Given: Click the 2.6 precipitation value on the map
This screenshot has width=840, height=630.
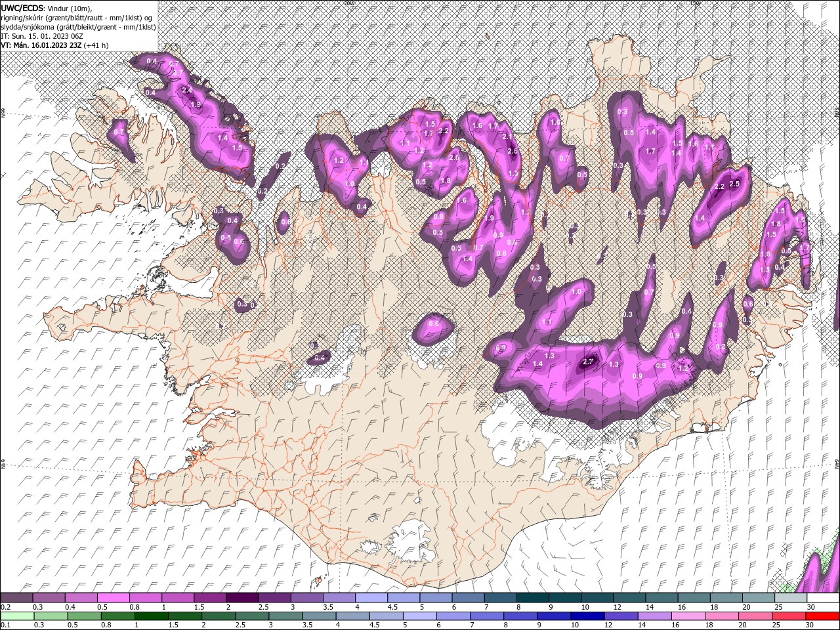Looking at the screenshot, I should (x=513, y=151).
